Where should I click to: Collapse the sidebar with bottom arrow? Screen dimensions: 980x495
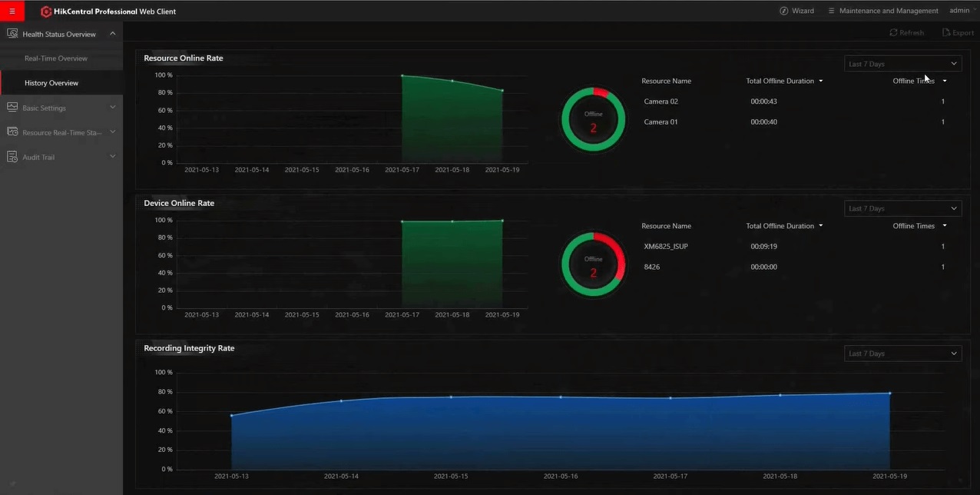pos(12,484)
